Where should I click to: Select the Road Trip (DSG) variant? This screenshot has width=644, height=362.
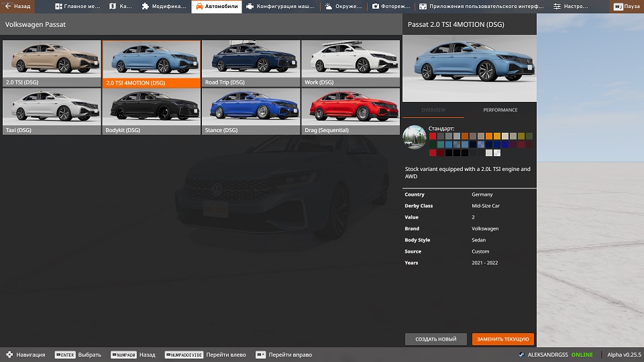[251, 64]
